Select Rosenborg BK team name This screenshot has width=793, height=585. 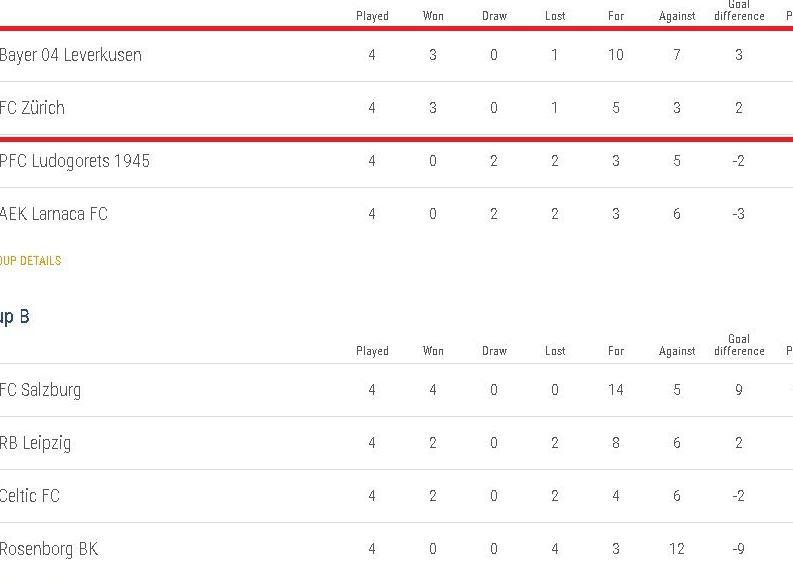pyautogui.click(x=49, y=549)
